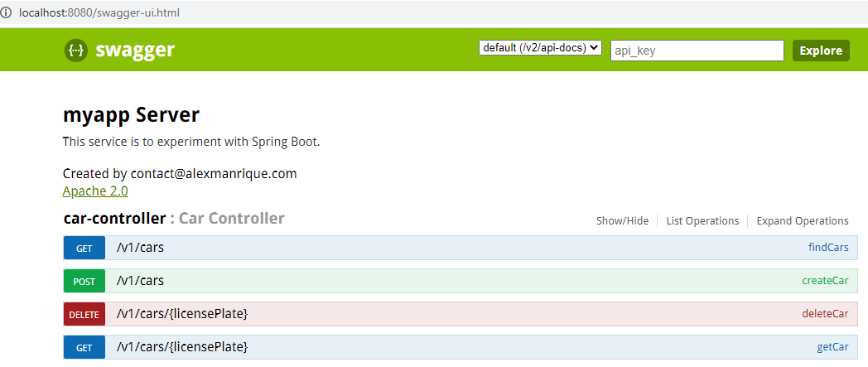Expand the DELETE /v1/cars/{licensePlate} path
This screenshot has height=367, width=868.
tap(182, 314)
